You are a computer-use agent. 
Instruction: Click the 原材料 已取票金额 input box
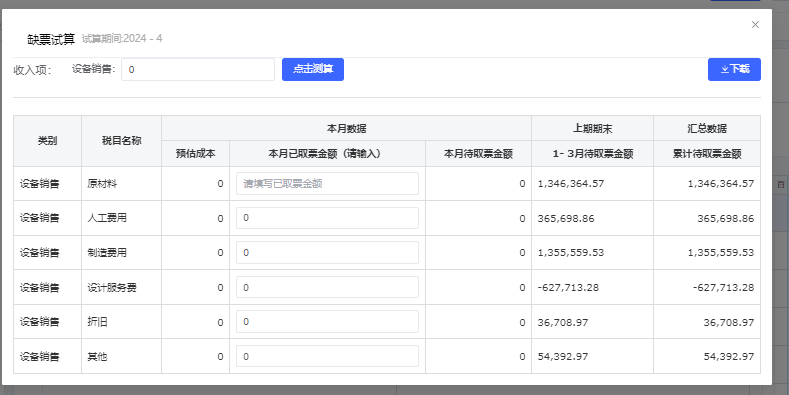tap(327, 184)
